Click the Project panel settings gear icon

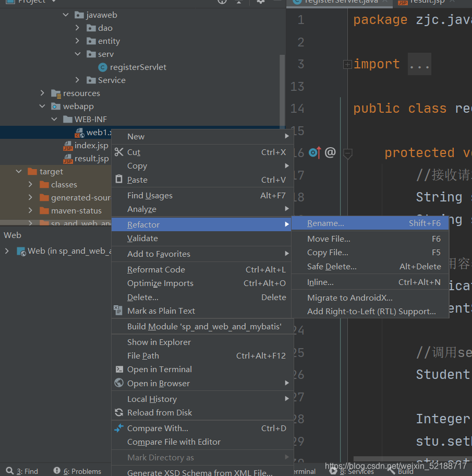261,1
